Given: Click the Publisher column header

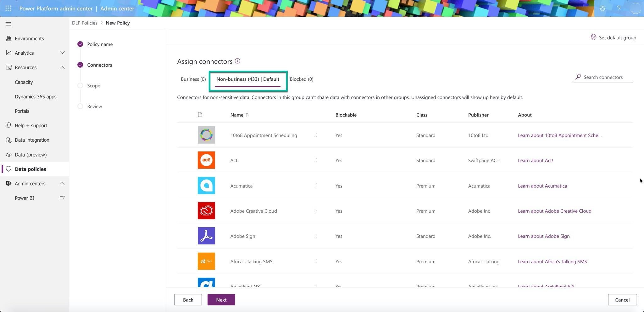Looking at the screenshot, I should (478, 115).
